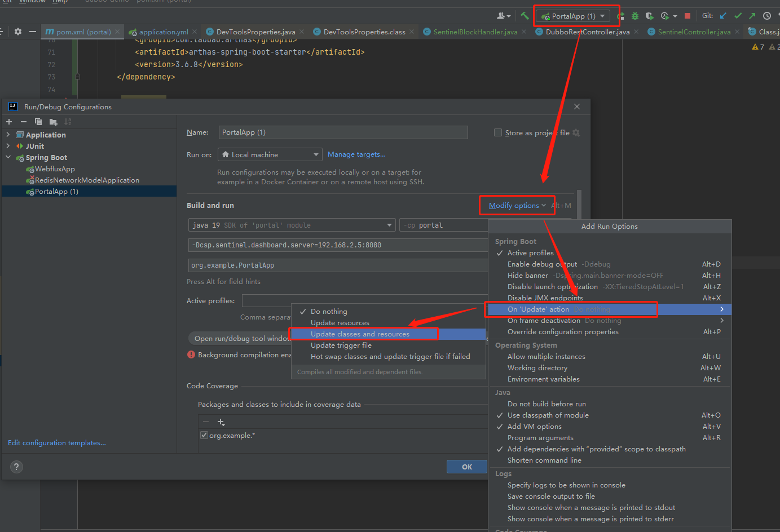Open the java 19 SDK dropdown
Screen dimensions: 780x532
point(292,225)
